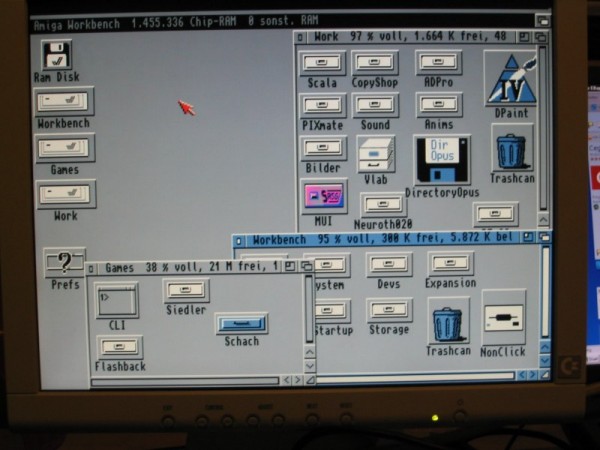Select the Schach game drawer

[x=241, y=324]
